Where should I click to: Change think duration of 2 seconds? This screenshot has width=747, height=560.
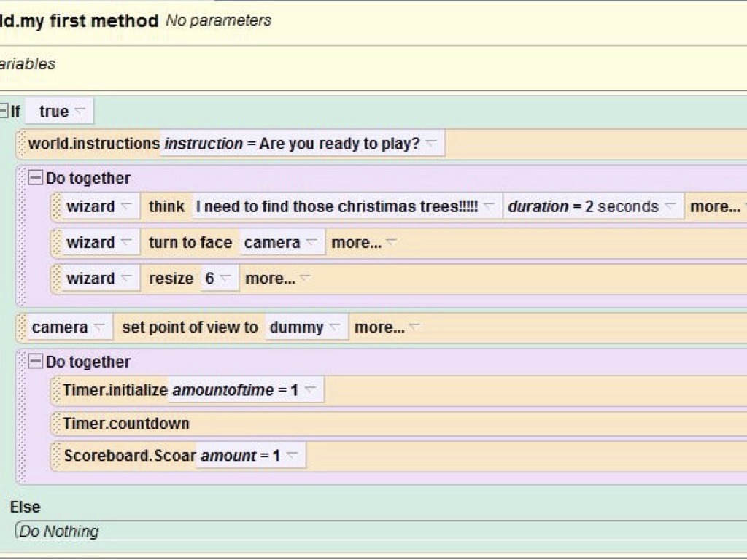(x=670, y=206)
